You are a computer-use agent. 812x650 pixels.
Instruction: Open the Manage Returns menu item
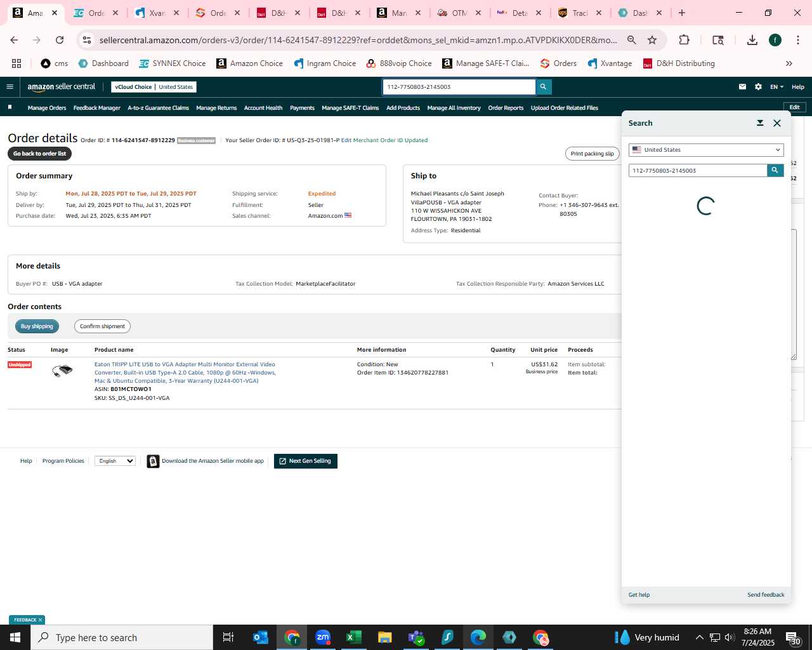click(216, 108)
